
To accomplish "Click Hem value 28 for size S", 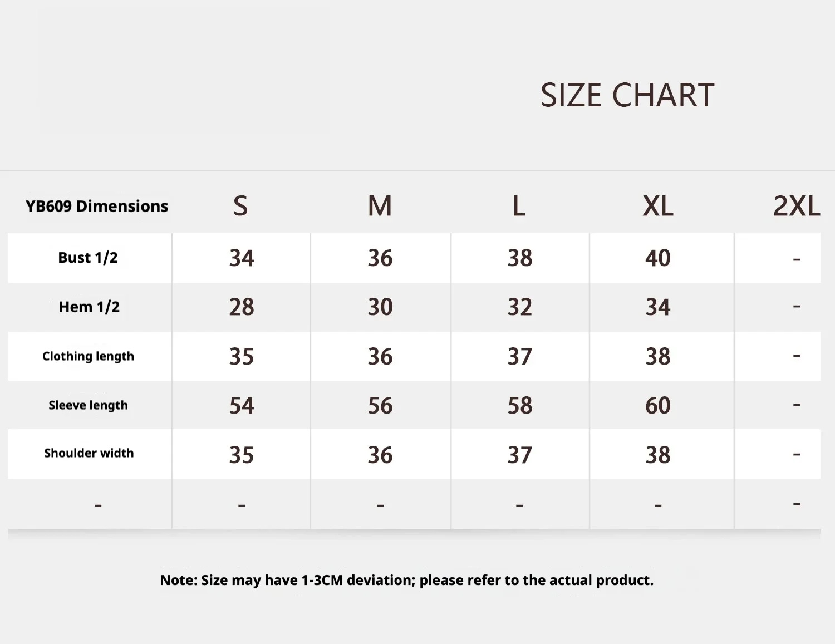I will pos(242,307).
